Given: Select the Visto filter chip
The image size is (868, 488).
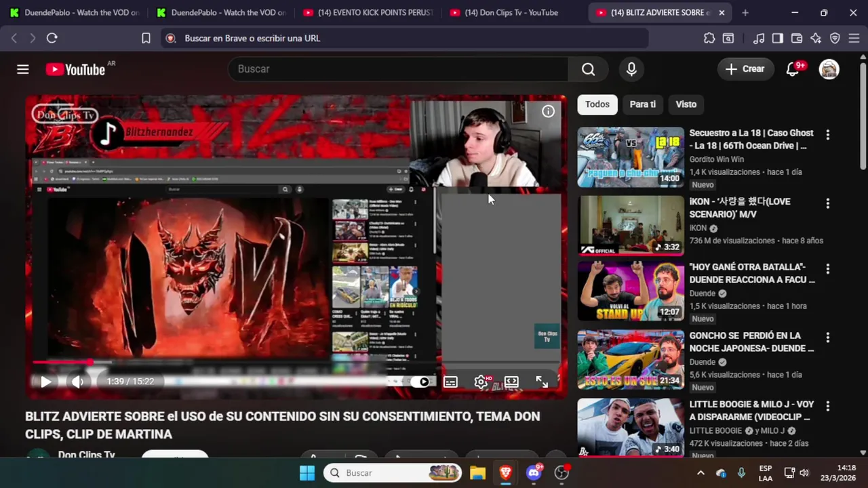Looking at the screenshot, I should coord(686,104).
